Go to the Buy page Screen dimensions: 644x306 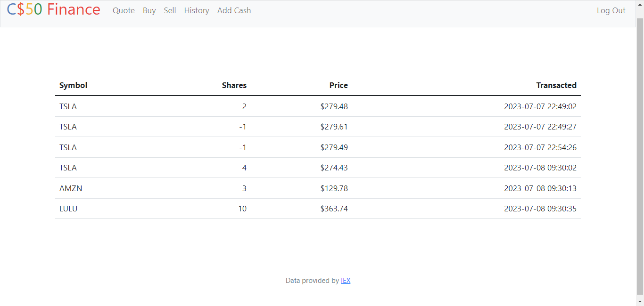(149, 10)
